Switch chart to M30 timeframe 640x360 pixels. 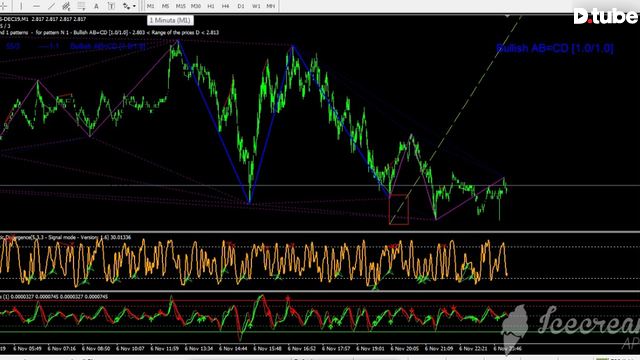pyautogui.click(x=196, y=6)
